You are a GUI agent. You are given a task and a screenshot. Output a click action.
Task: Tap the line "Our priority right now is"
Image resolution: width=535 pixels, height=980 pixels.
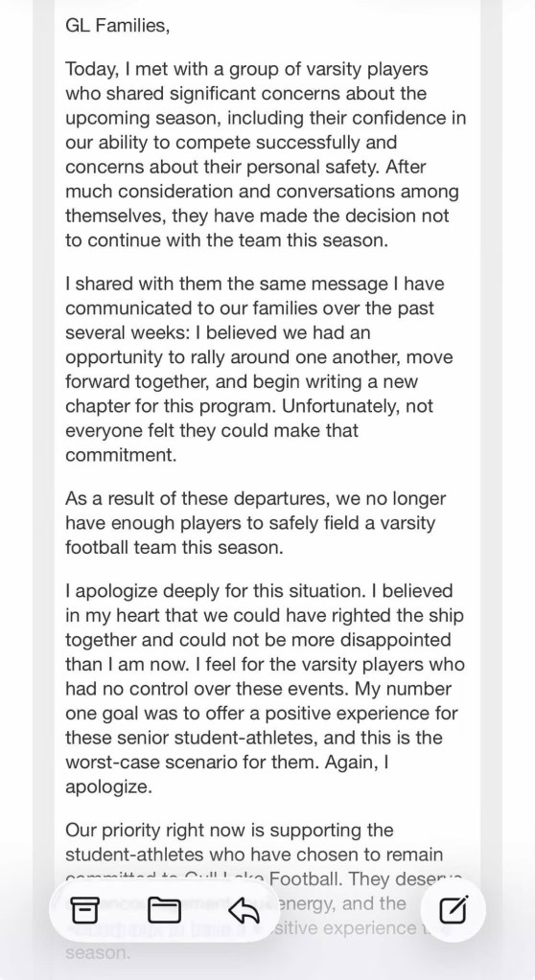230,830
